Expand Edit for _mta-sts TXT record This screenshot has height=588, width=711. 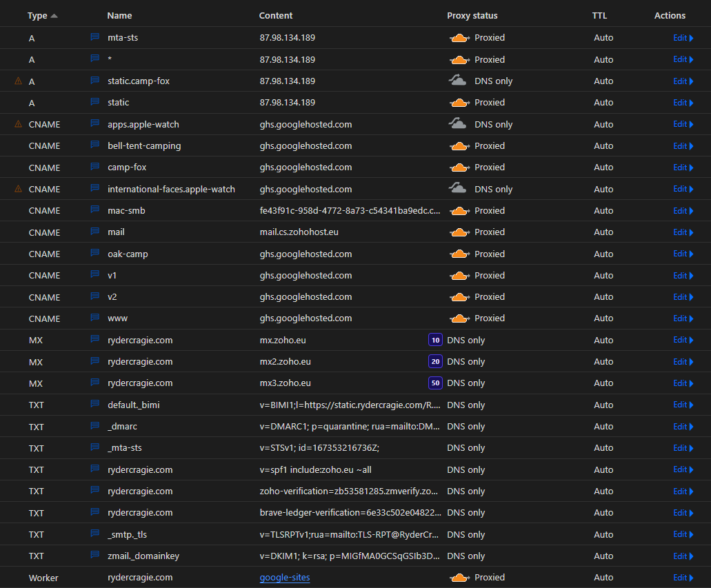[x=683, y=448]
